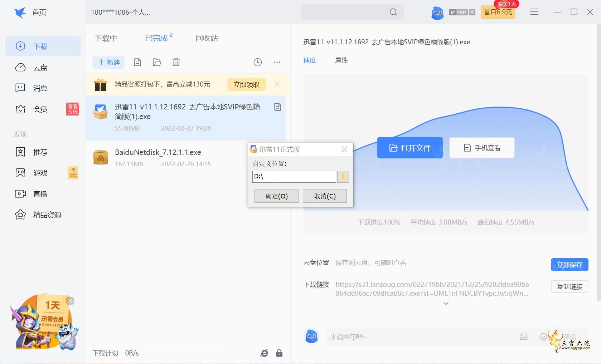Click the 打开文件 button
Viewport: 601px width, 364px height.
click(410, 148)
